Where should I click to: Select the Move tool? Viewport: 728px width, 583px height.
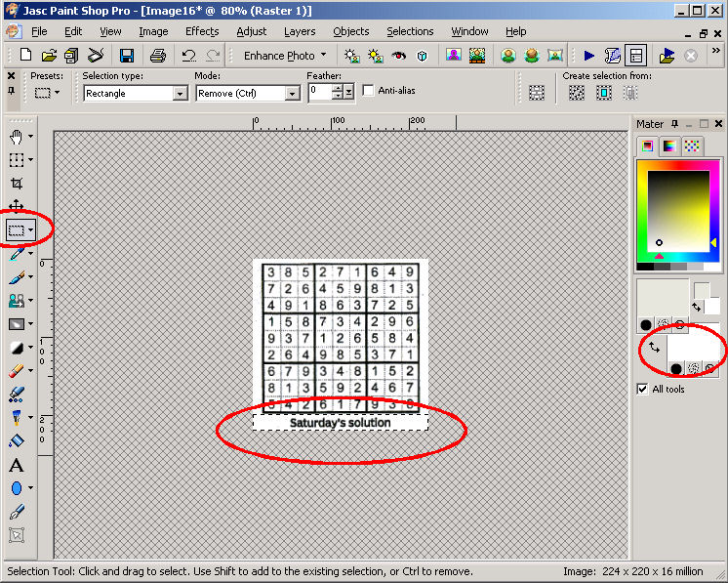(17, 207)
